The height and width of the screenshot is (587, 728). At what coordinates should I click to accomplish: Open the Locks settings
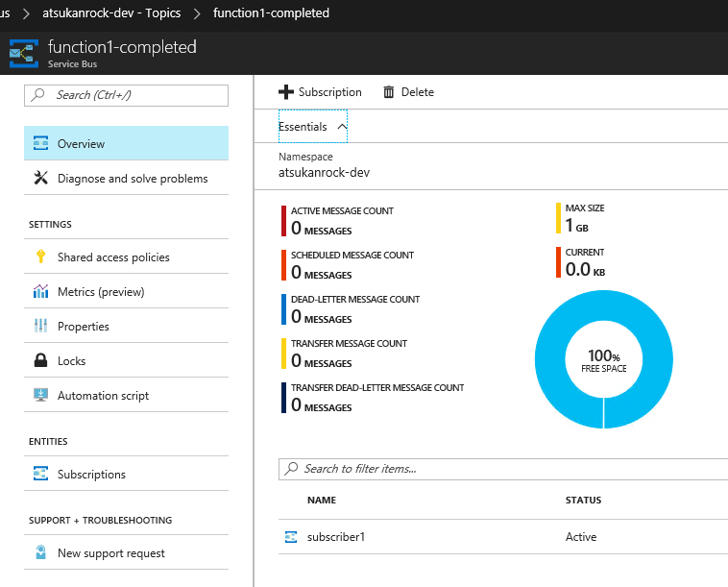coord(126,360)
